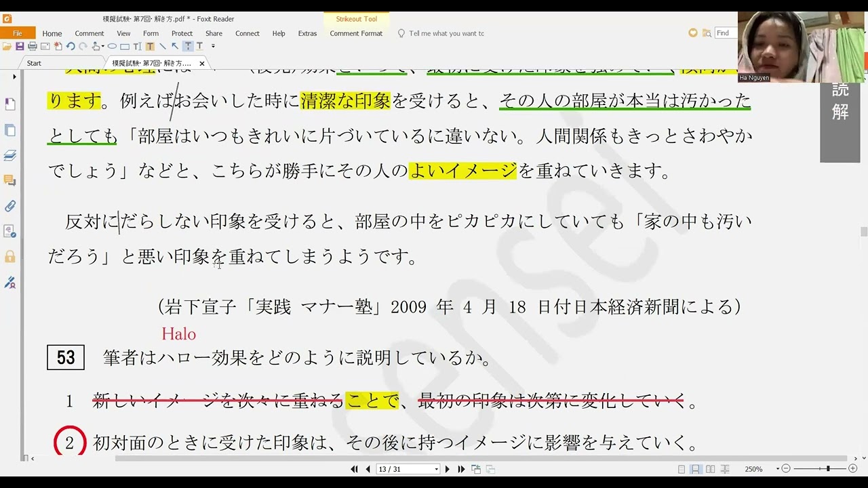This screenshot has width=868, height=488.
Task: Switch to Single Page view mode
Action: (x=682, y=469)
